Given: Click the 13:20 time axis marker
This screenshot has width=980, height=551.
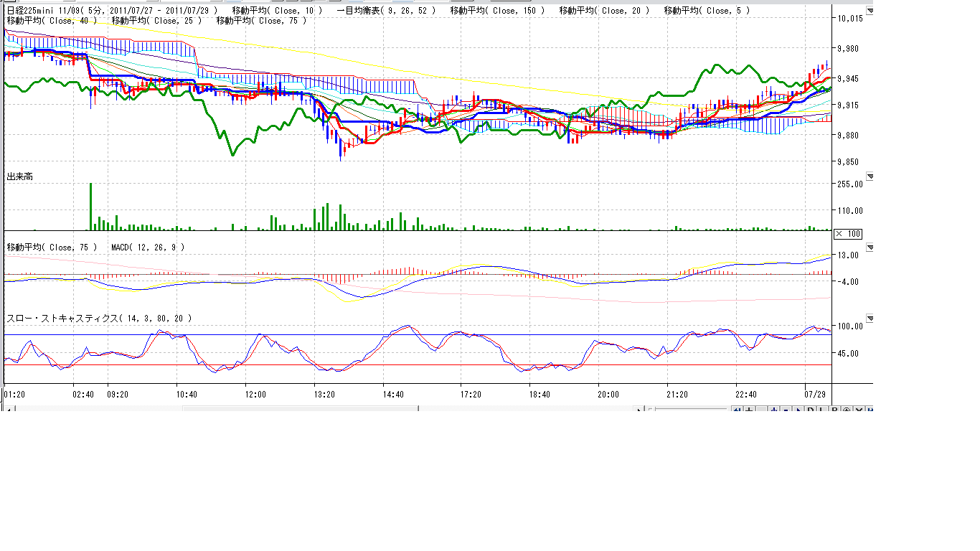Looking at the screenshot, I should pyautogui.click(x=324, y=395).
